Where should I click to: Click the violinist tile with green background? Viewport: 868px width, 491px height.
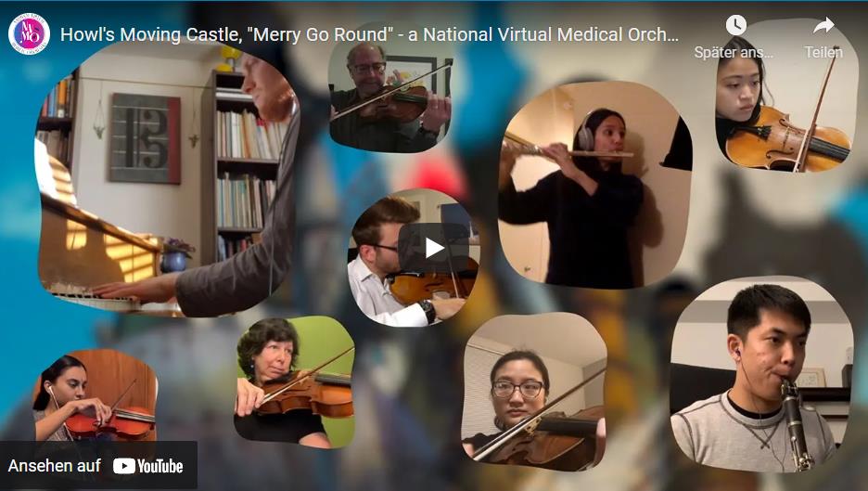click(295, 381)
